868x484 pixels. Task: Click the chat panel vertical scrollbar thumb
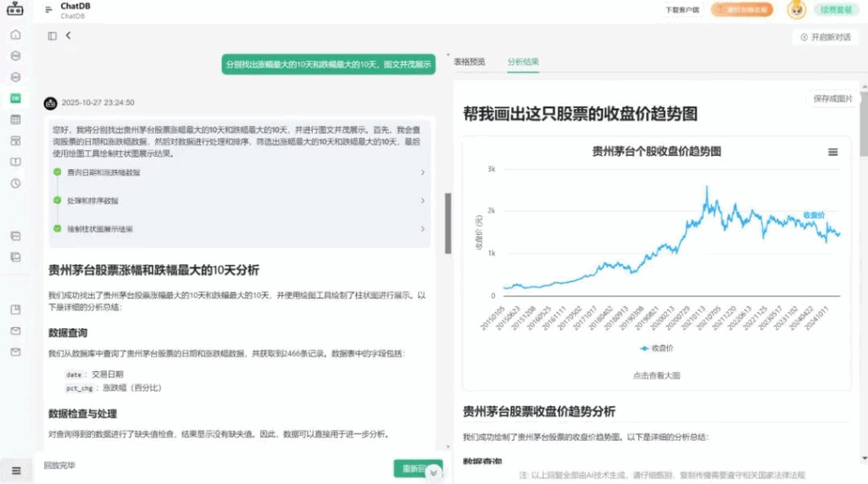click(448, 223)
